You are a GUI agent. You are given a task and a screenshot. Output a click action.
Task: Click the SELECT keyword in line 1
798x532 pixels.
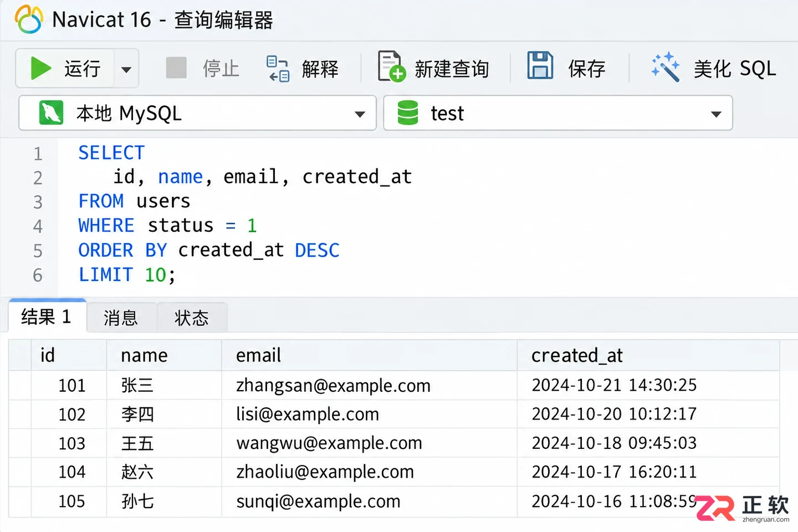[111, 152]
